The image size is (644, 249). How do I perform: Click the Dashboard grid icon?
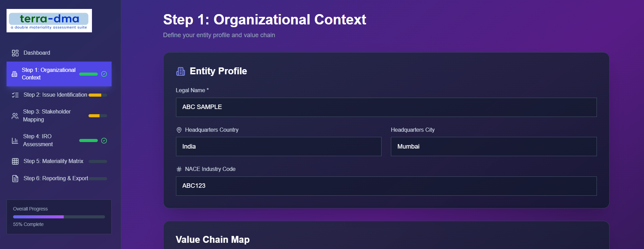(x=15, y=53)
